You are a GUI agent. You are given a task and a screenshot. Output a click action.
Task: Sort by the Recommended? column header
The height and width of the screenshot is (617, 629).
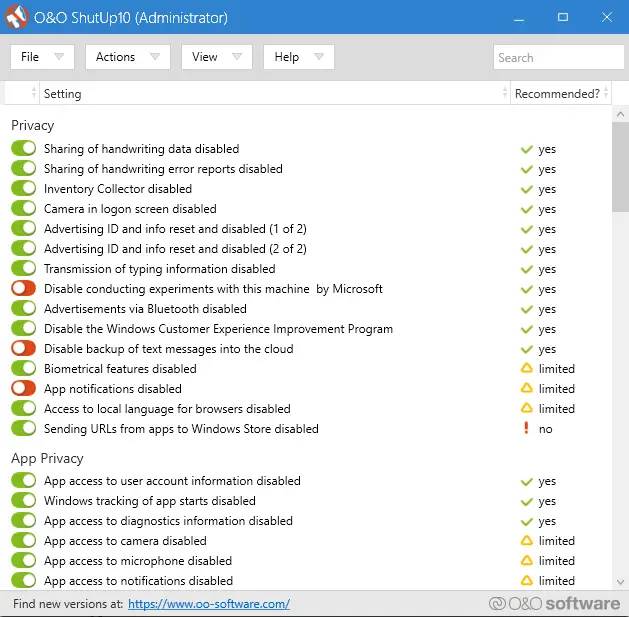[557, 94]
